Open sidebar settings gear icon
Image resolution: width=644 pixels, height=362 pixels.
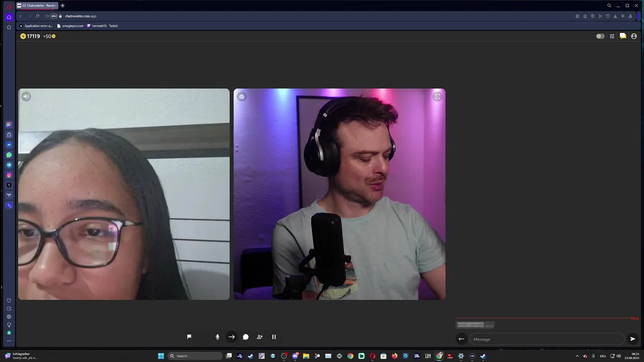pos(9,317)
